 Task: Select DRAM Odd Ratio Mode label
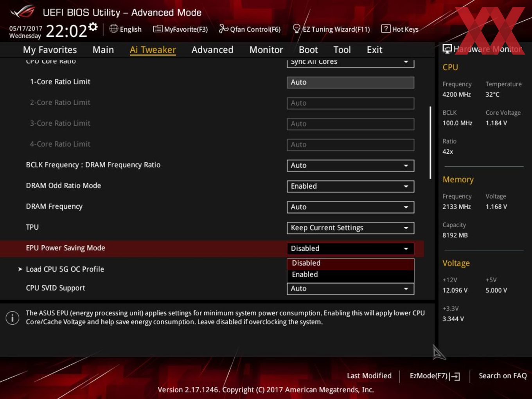(63, 185)
